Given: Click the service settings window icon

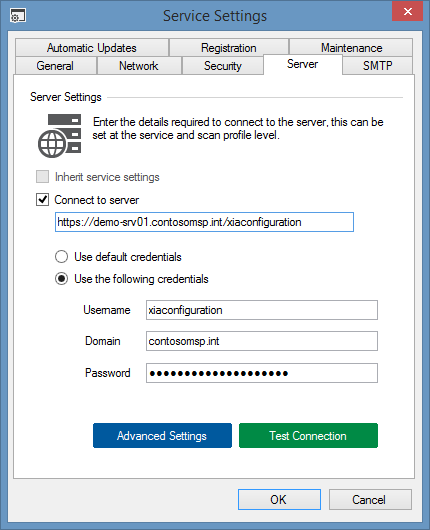Looking at the screenshot, I should pos(18,16).
